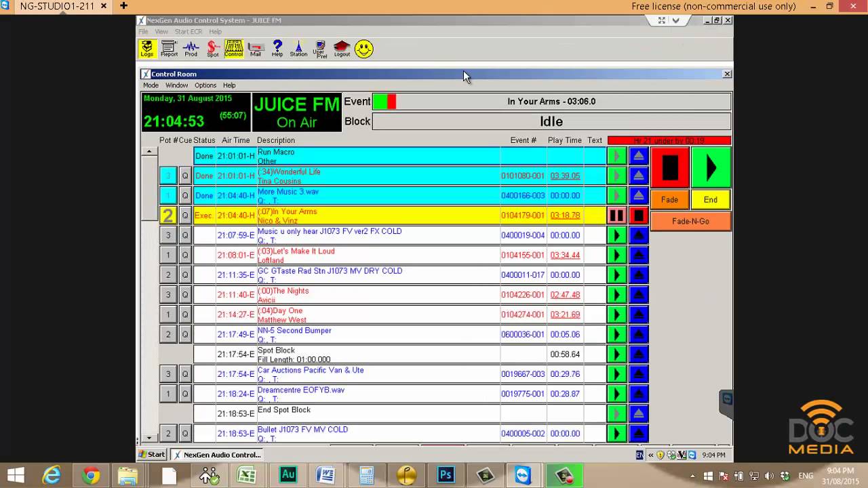Open the Window menu in Control Room
Image resolution: width=868 pixels, height=488 pixels.
click(x=176, y=85)
